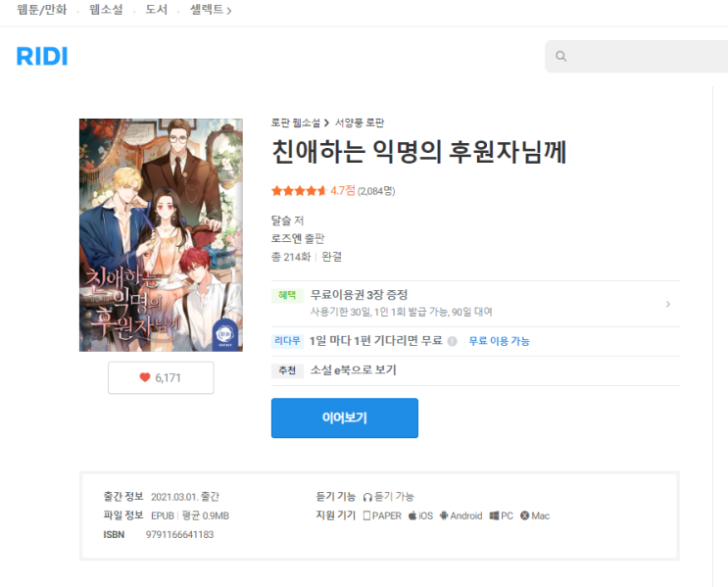Image resolution: width=728 pixels, height=587 pixels.
Task: Open the 셀렉트 menu
Action: click(x=211, y=9)
